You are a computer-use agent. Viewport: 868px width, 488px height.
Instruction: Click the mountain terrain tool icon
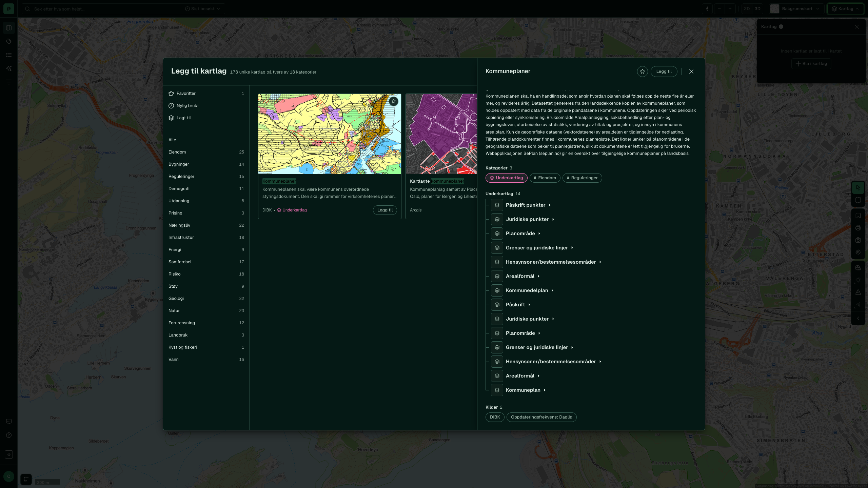[x=858, y=292]
